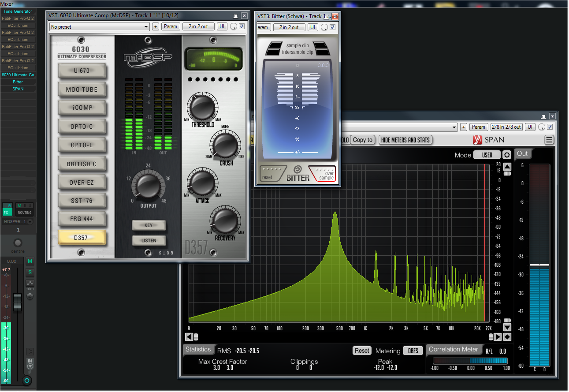The width and height of the screenshot is (569, 392).
Task: Select the U 670 compressor module
Action: (82, 71)
